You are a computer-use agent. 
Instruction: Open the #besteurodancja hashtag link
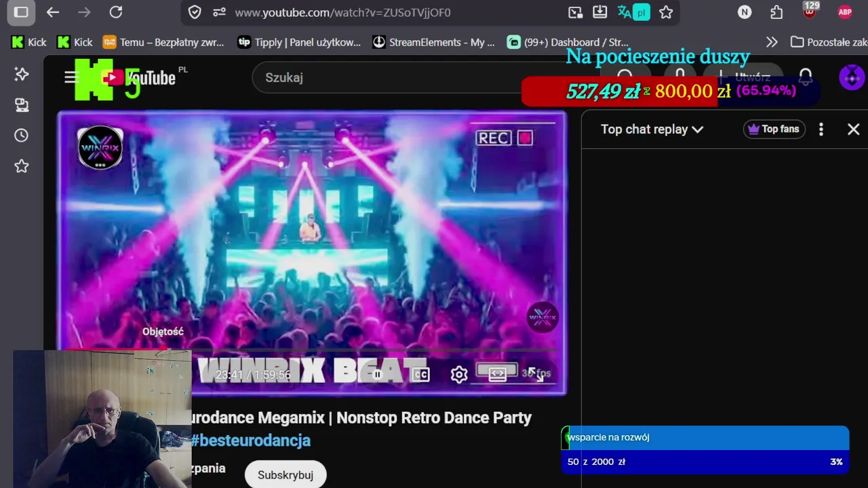tap(250, 441)
